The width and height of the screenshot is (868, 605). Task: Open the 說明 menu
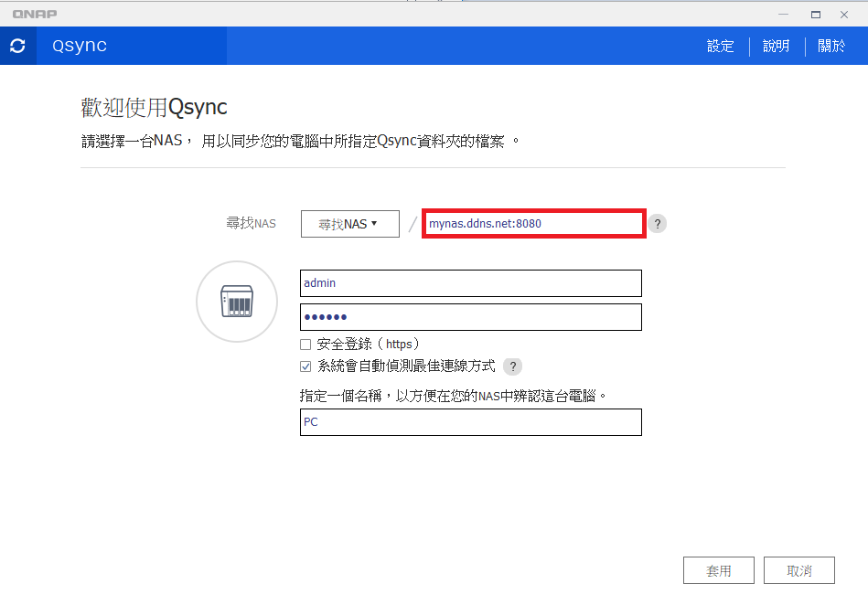coord(776,45)
